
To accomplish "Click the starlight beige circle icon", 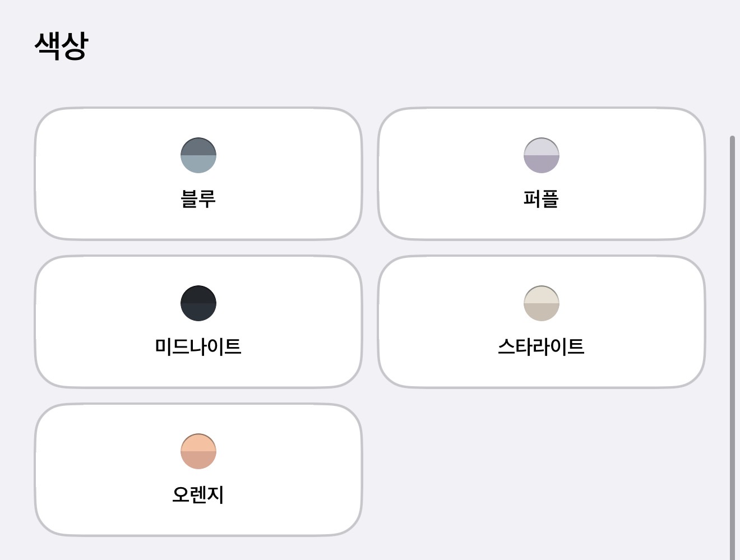I will 543,303.
